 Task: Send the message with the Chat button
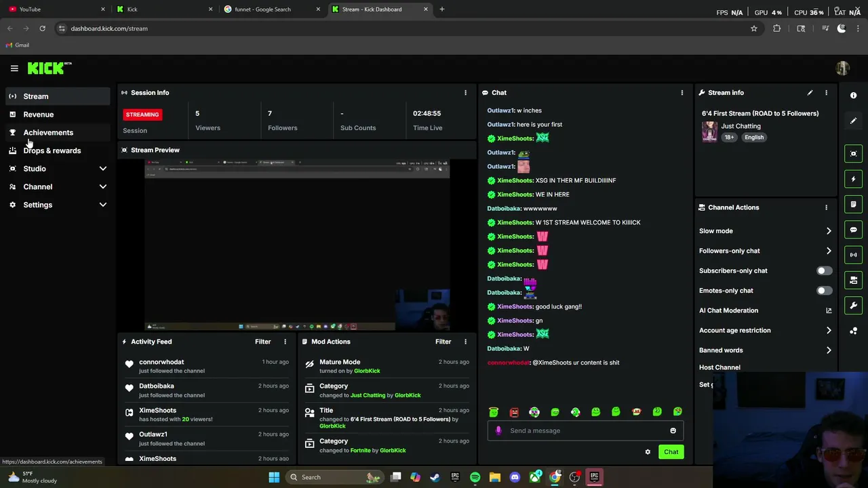point(671,452)
